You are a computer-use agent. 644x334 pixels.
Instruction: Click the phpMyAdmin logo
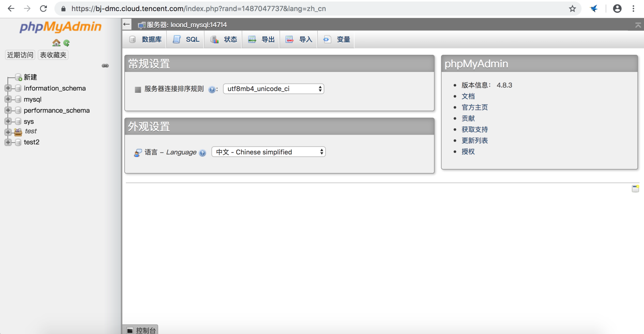[x=60, y=27]
